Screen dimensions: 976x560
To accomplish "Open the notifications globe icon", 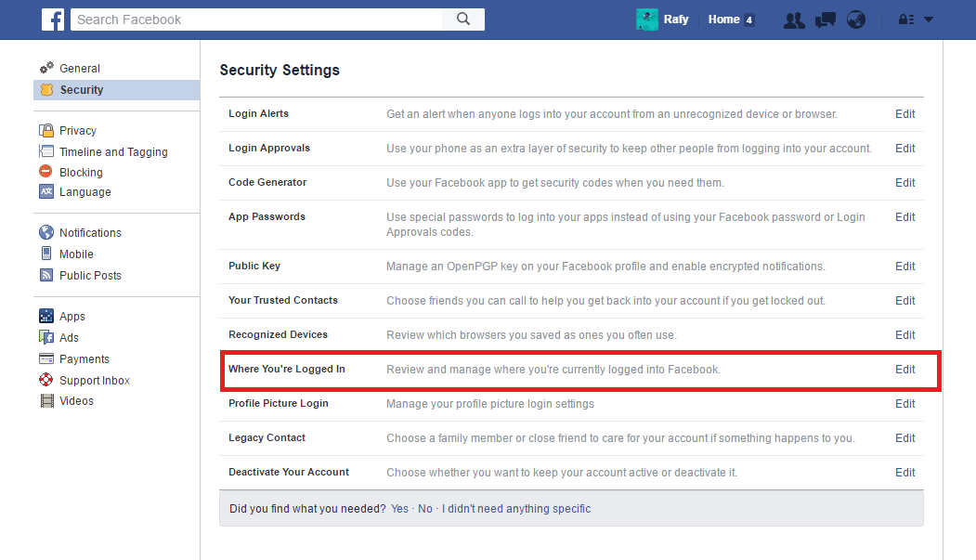I will pyautogui.click(x=855, y=19).
